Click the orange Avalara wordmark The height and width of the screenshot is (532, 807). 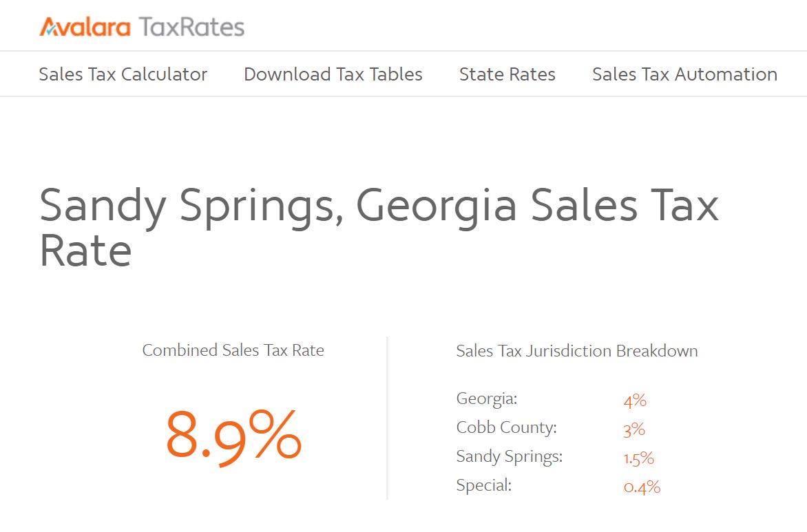click(85, 27)
